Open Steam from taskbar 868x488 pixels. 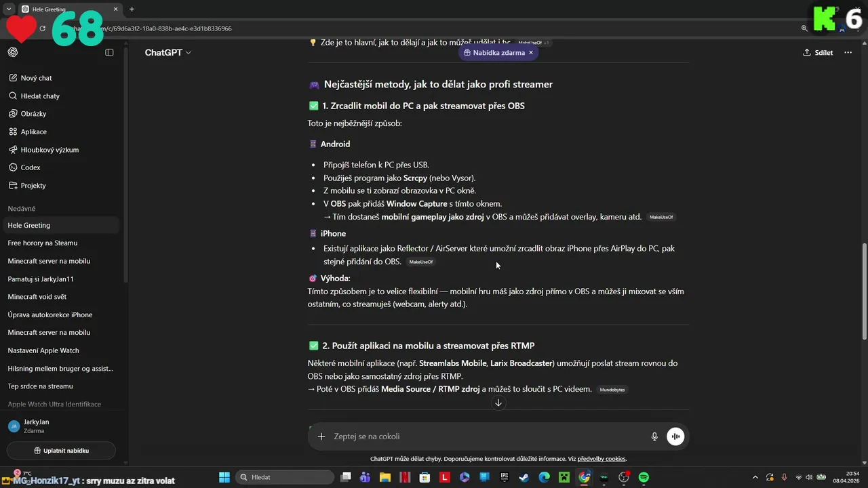524,477
